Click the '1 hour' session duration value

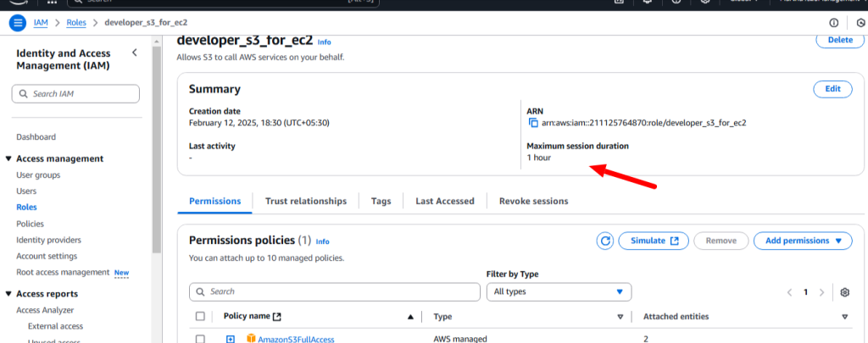tap(538, 158)
